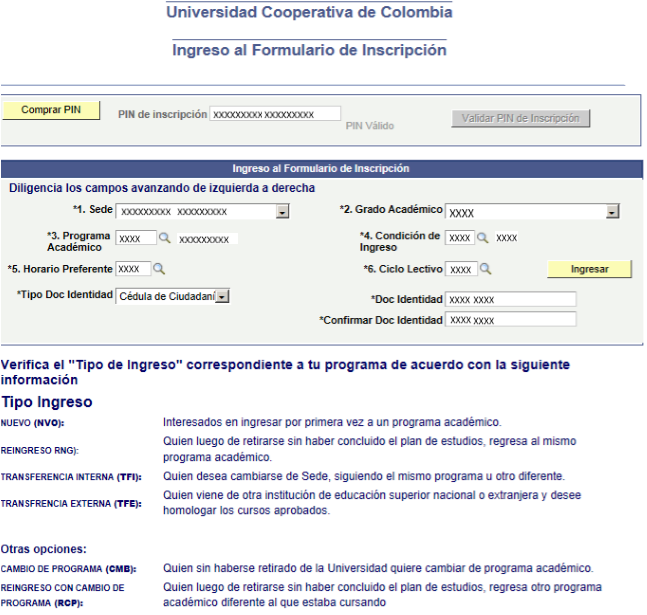647x615 pixels.
Task: Click the NUEVO (NVO) label
Action: tap(33, 423)
